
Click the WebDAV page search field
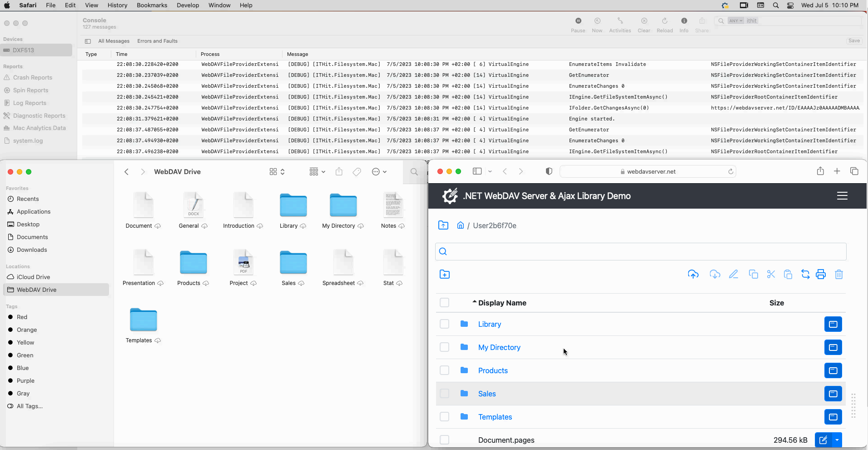click(x=641, y=251)
